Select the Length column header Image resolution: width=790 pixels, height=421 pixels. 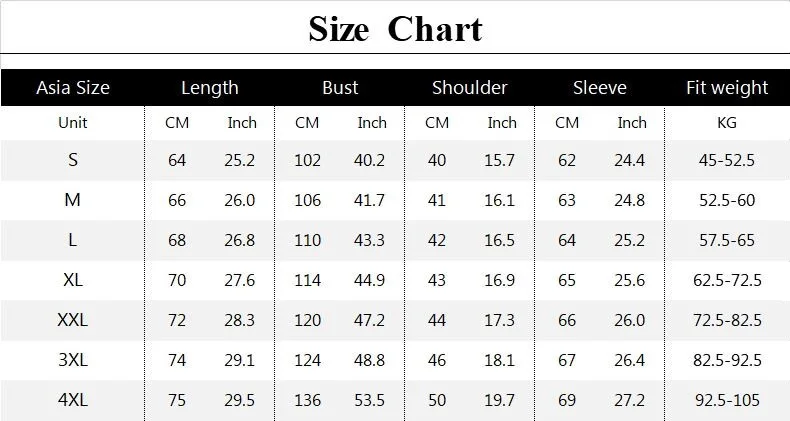click(210, 88)
